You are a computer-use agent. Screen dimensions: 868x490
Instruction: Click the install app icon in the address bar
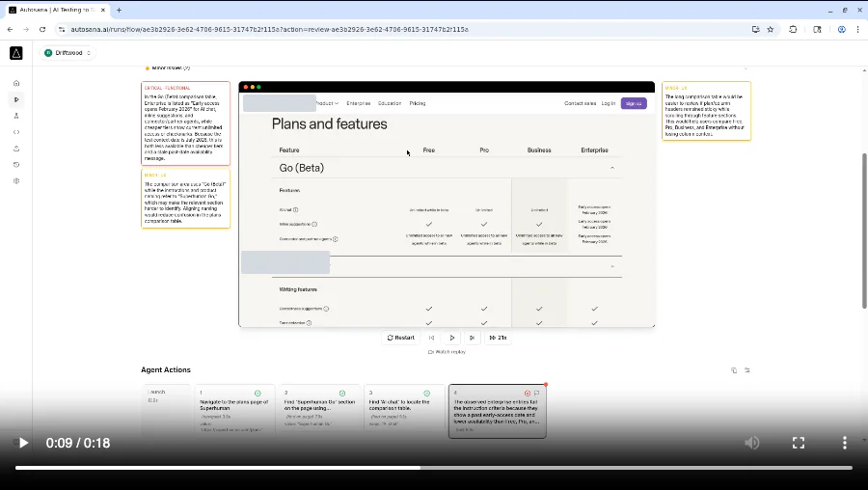point(755,29)
